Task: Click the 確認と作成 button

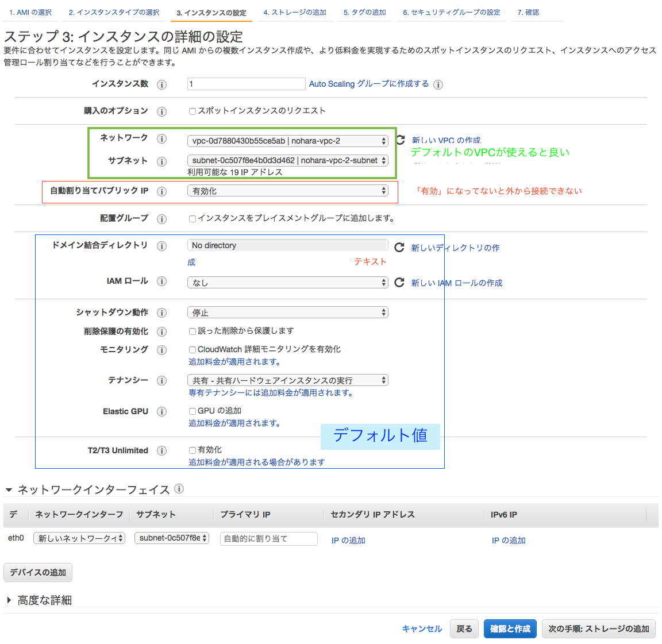Action: tap(510, 628)
